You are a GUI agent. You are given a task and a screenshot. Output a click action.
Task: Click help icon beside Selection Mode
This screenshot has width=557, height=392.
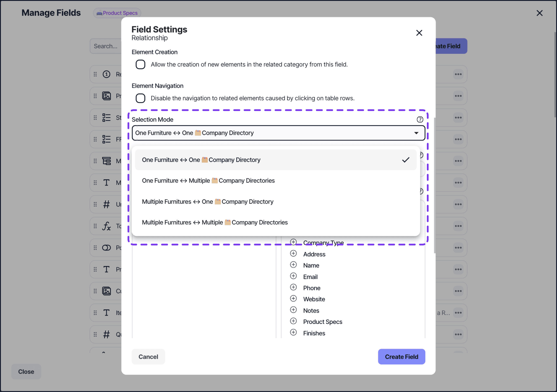pyautogui.click(x=420, y=119)
